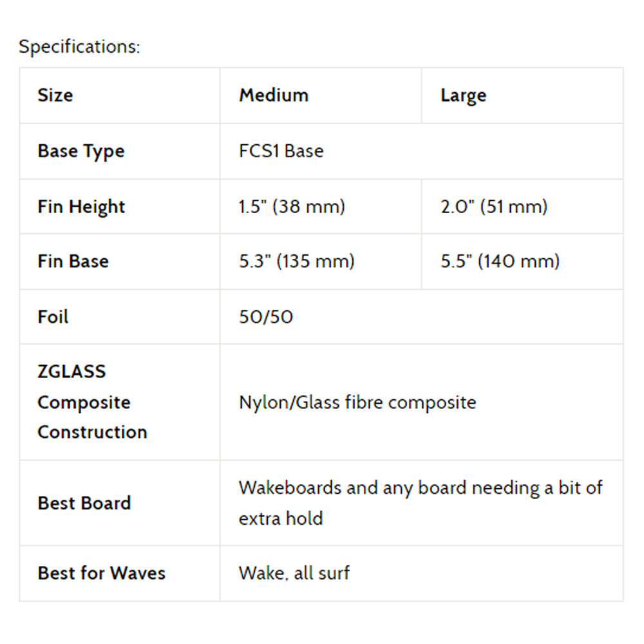
Task: Select the Fin Base row label
Action: pos(73,261)
